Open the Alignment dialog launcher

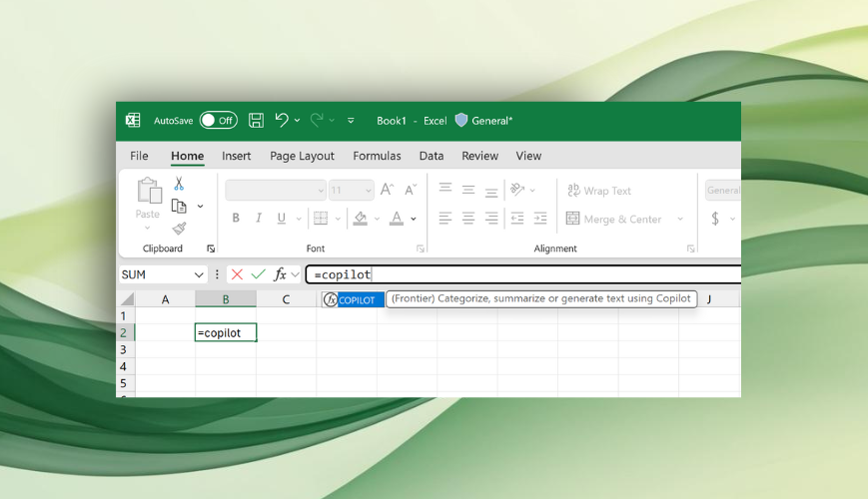click(691, 249)
